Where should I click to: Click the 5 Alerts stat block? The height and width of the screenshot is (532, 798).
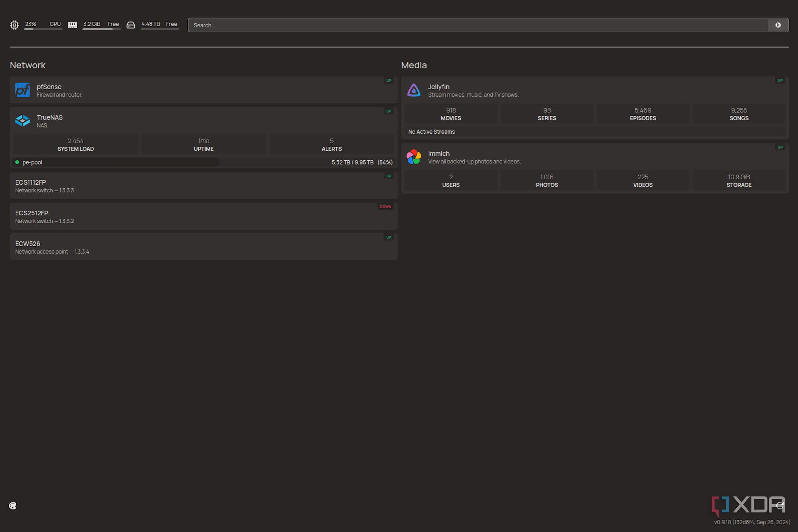(x=332, y=144)
